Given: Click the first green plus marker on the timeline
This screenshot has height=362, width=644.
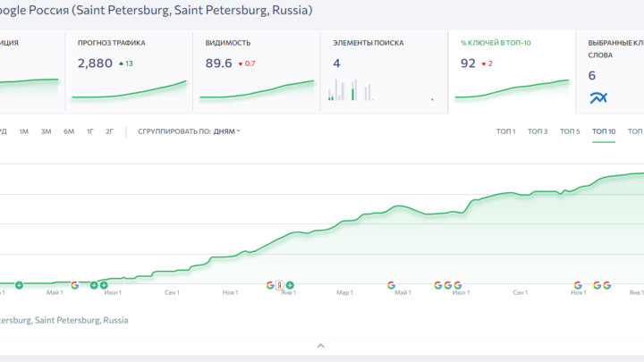Looking at the screenshot, I should click(x=19, y=285).
